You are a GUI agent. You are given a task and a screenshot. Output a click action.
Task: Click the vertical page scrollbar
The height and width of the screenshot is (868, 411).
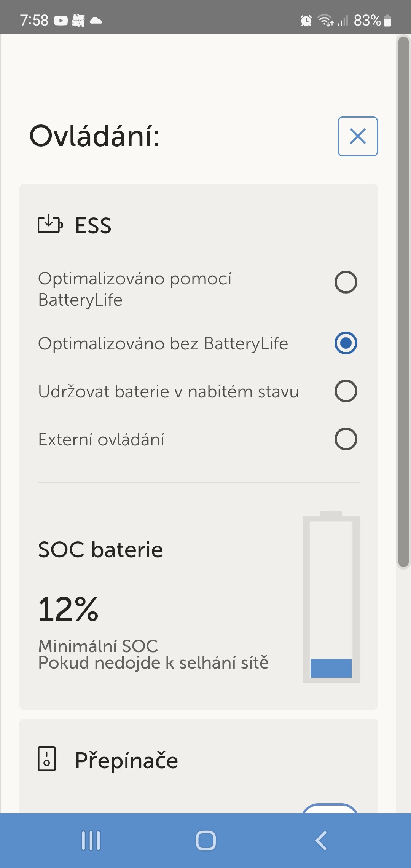pos(403,301)
